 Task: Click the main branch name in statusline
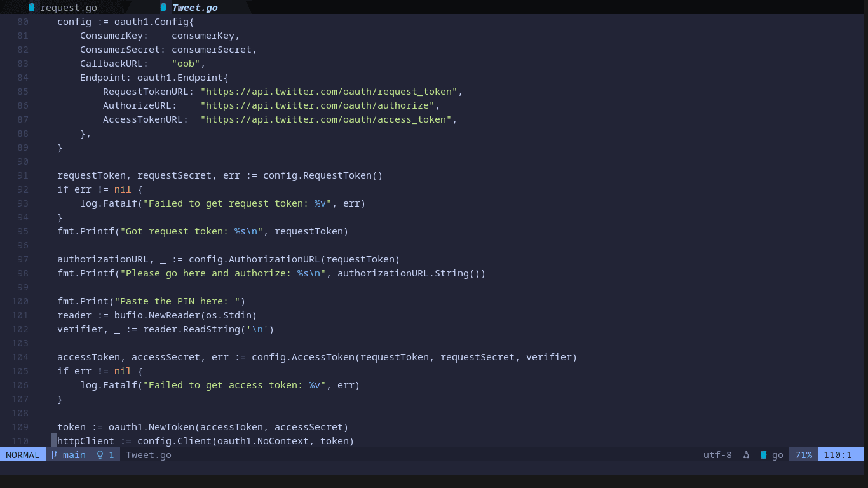click(x=74, y=455)
